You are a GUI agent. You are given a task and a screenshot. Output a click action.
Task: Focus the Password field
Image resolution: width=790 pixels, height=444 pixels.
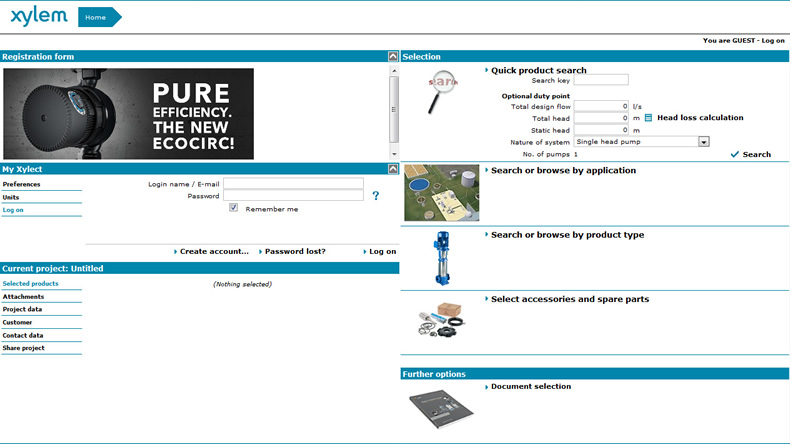[293, 196]
